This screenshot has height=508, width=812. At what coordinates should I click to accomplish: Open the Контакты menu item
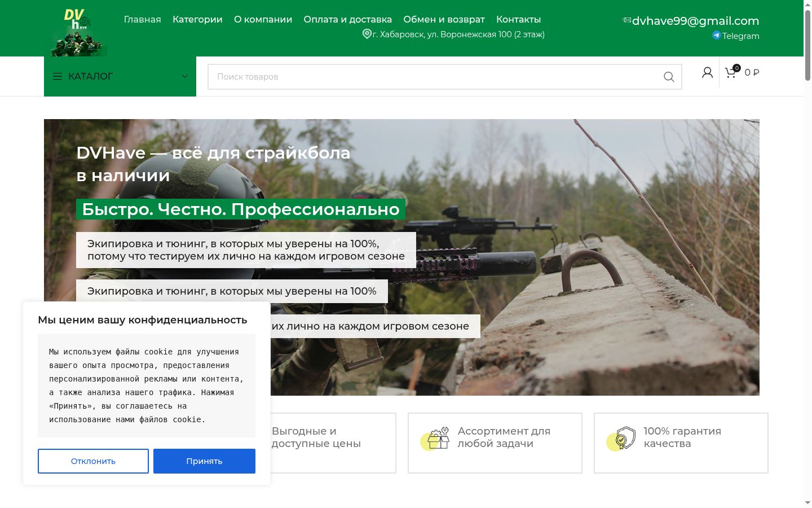coord(519,19)
